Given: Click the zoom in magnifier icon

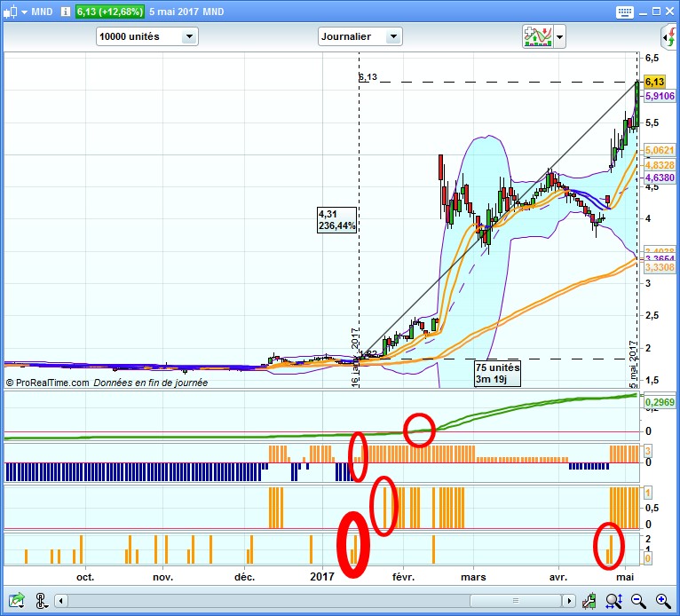Looking at the screenshot, I should pyautogui.click(x=662, y=601).
